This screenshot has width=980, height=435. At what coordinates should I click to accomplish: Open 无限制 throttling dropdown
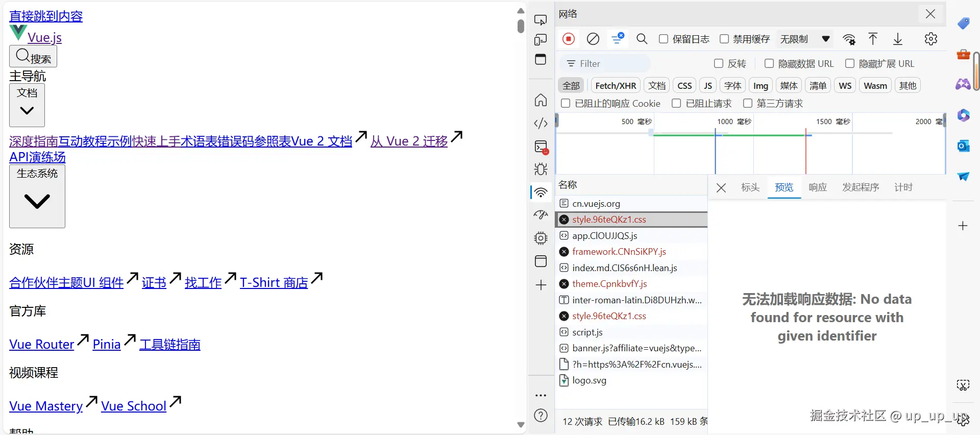click(805, 39)
